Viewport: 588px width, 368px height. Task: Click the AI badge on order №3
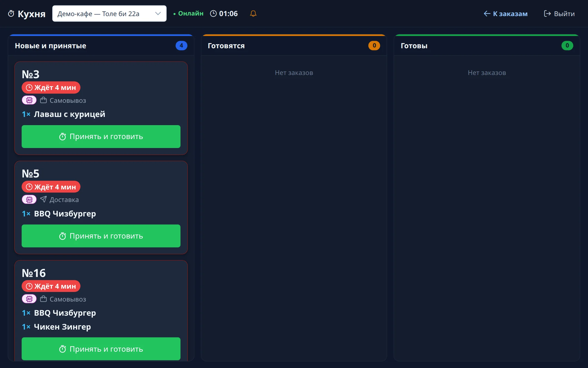pyautogui.click(x=29, y=100)
